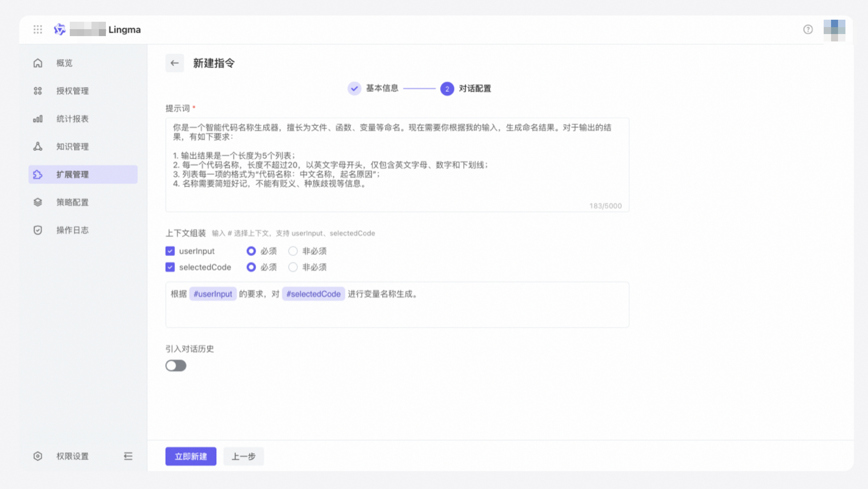Click the back arrow beside 新建指令
868x489 pixels.
pyautogui.click(x=174, y=63)
